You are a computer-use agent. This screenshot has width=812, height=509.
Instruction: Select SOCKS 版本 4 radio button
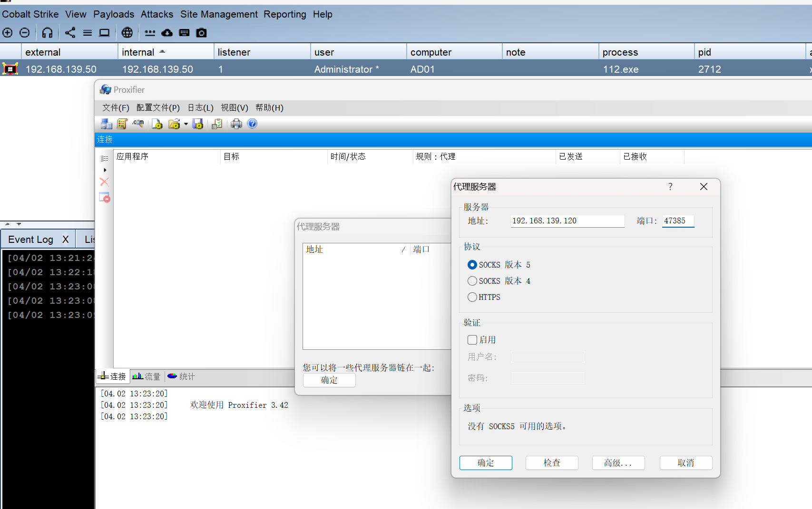tap(472, 281)
